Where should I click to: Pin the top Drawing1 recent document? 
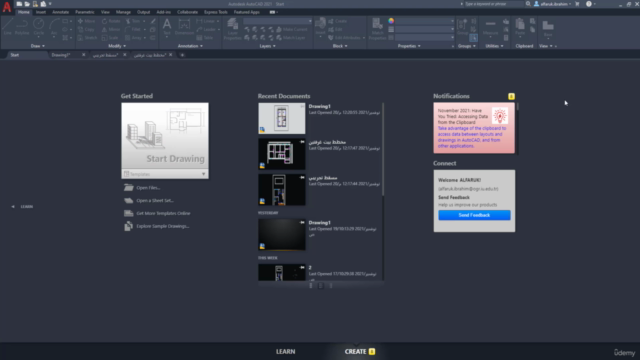pos(302,107)
